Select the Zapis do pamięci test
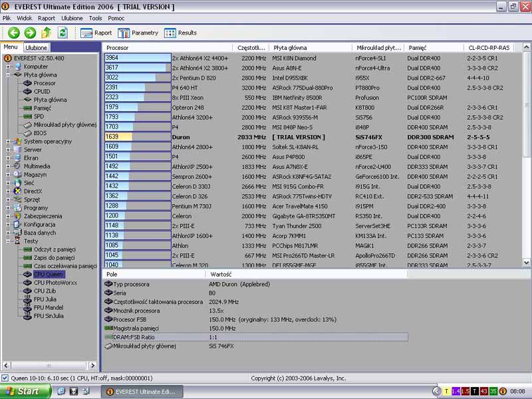 click(x=54, y=258)
